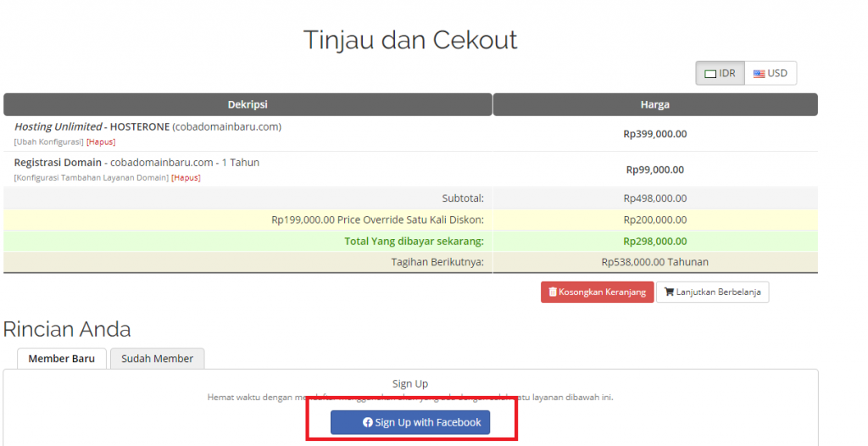This screenshot has height=446, width=868.
Task: Select the Sudah Member tab
Action: (x=157, y=359)
